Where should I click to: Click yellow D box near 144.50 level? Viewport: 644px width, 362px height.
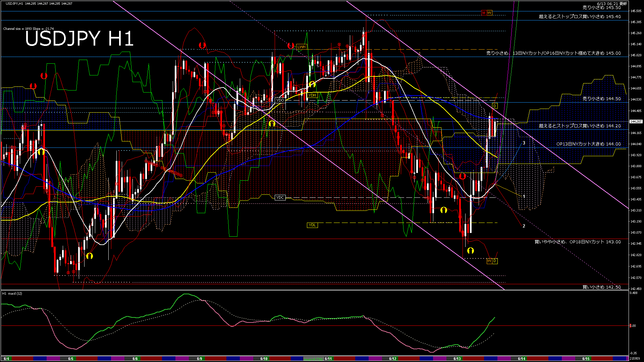coord(495,106)
